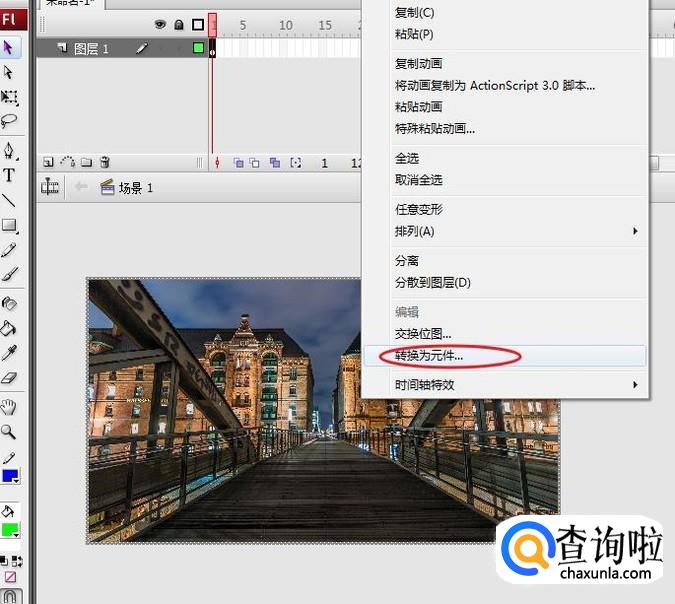The width and height of the screenshot is (675, 604).
Task: Select the Text tool
Action: tap(9, 176)
